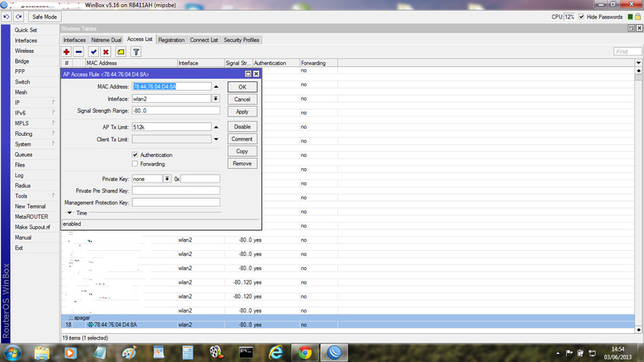Select WinBox icon in taskbar
This screenshot has width=644, height=362.
click(334, 352)
